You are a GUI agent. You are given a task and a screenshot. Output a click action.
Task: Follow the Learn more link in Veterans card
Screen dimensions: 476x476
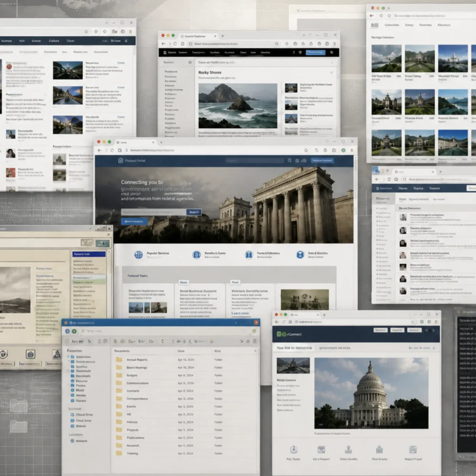click(x=240, y=313)
